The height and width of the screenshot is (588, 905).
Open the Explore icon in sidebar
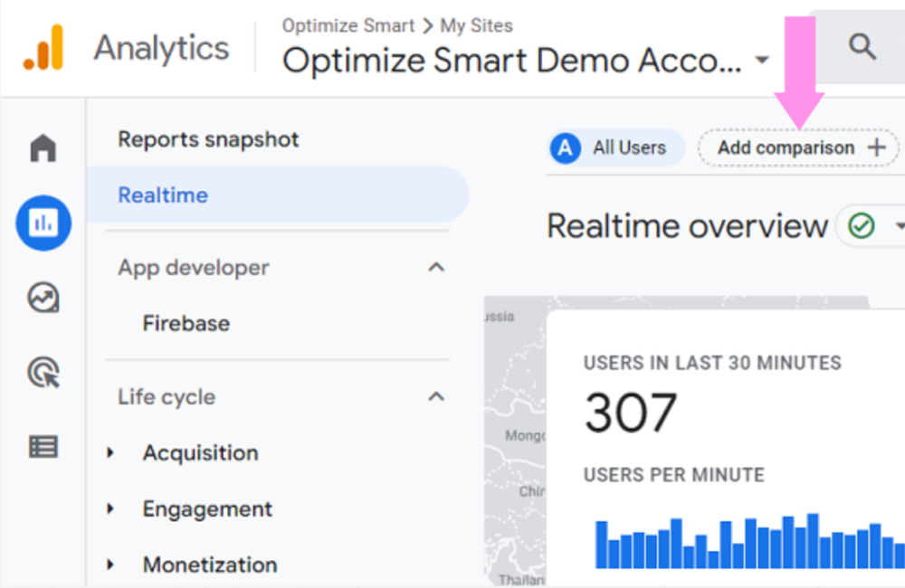(43, 298)
